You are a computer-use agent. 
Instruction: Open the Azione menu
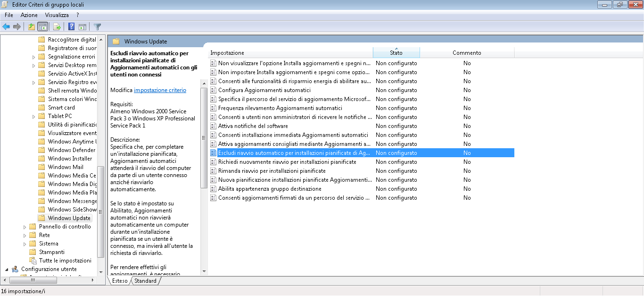(x=29, y=15)
